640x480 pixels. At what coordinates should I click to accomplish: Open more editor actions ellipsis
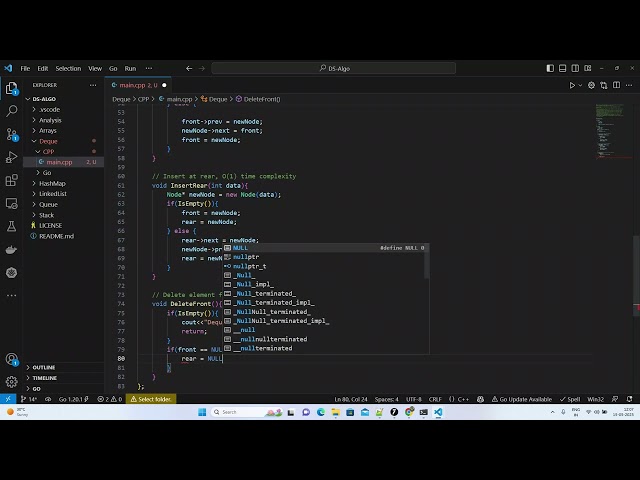click(629, 85)
